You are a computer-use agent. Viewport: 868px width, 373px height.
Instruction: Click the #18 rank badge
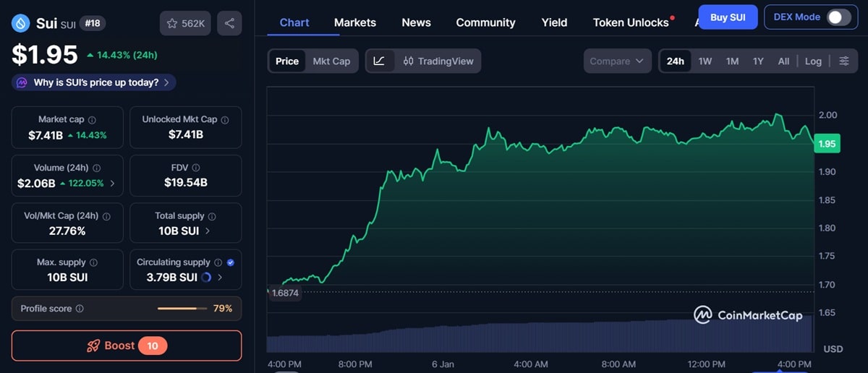93,24
